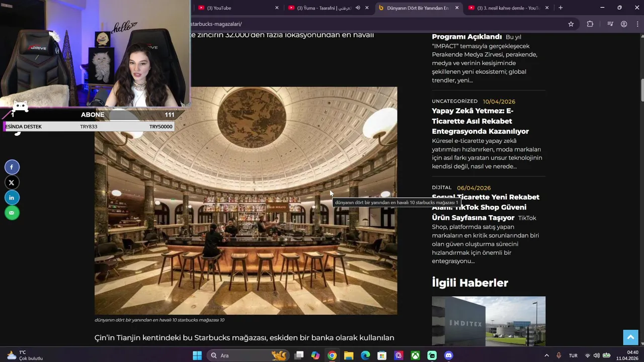Open Task View from taskbar
This screenshot has height=362, width=644.
pos(299,355)
